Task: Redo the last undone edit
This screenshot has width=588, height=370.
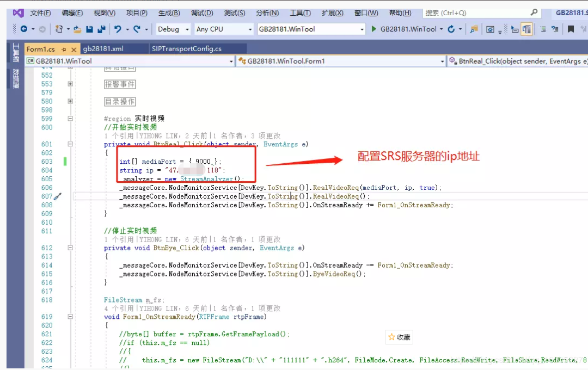Action: coord(137,29)
